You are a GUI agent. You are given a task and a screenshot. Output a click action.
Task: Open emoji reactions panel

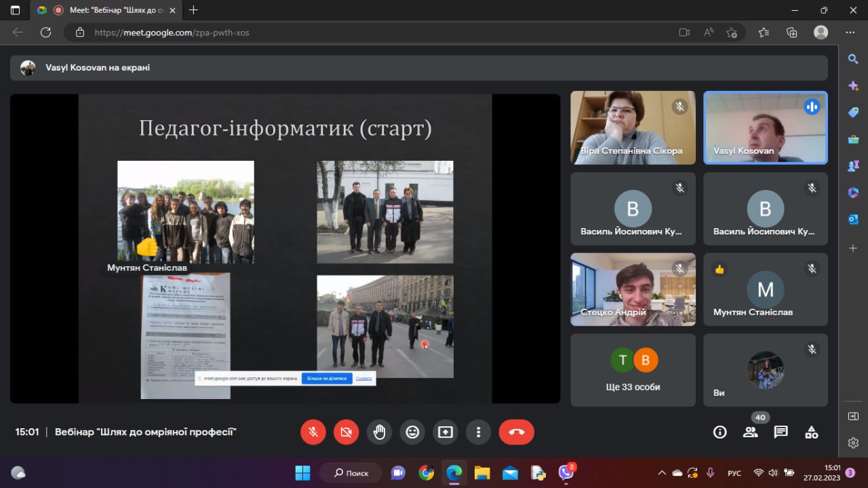[x=412, y=432]
